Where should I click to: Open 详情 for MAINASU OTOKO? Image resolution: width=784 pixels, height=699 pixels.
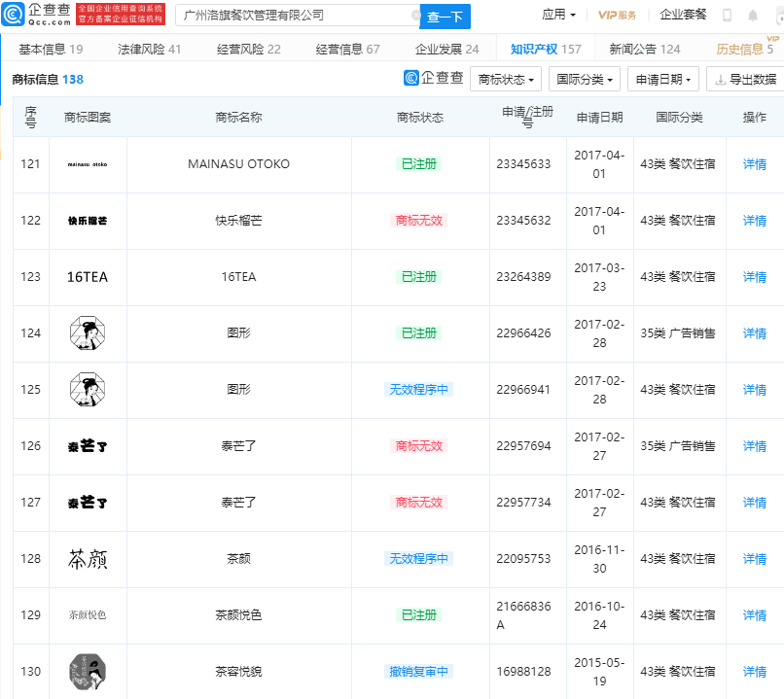click(x=755, y=164)
